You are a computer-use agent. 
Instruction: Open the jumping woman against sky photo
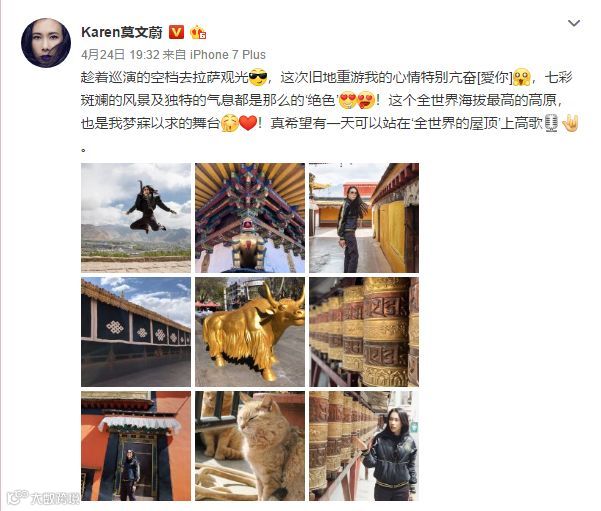(136, 218)
